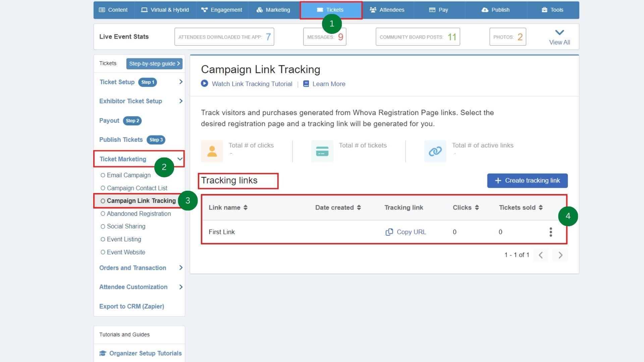This screenshot has width=644, height=362.
Task: Click the Publish cloud icon
Action: (485, 10)
